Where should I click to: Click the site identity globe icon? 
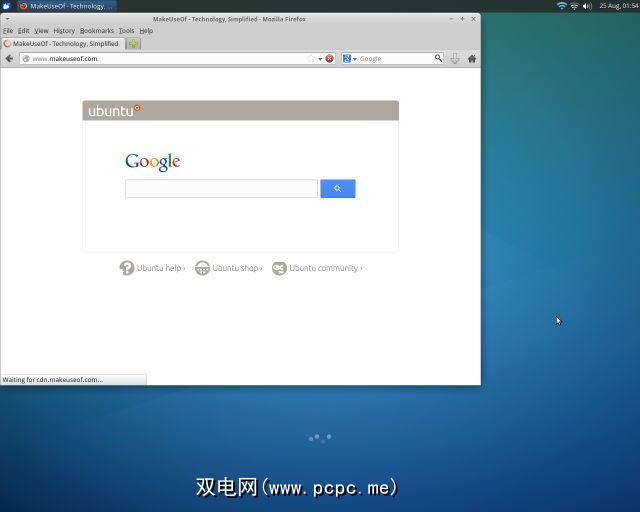(26, 59)
